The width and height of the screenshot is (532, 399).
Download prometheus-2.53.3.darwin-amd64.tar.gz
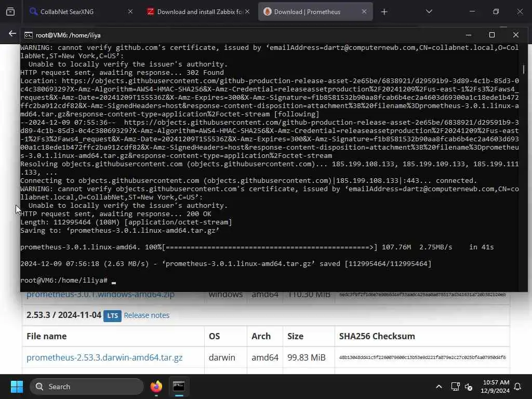coord(104,357)
